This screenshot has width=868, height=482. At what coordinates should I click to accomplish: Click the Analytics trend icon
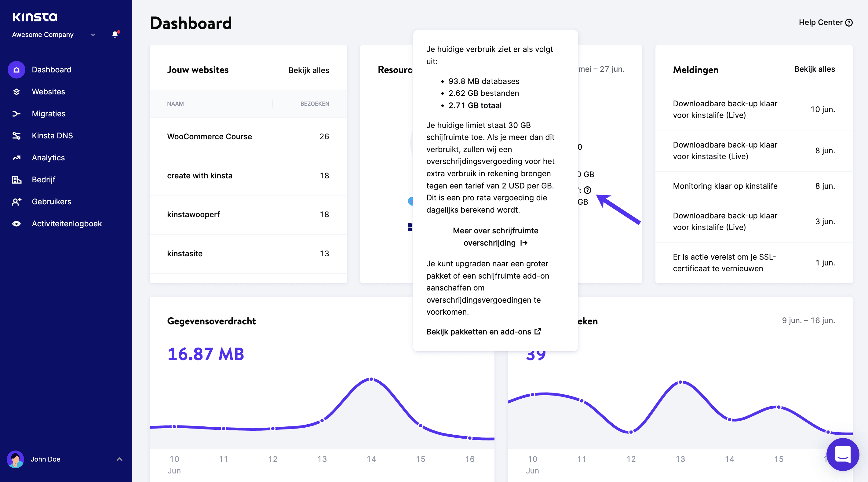16,157
